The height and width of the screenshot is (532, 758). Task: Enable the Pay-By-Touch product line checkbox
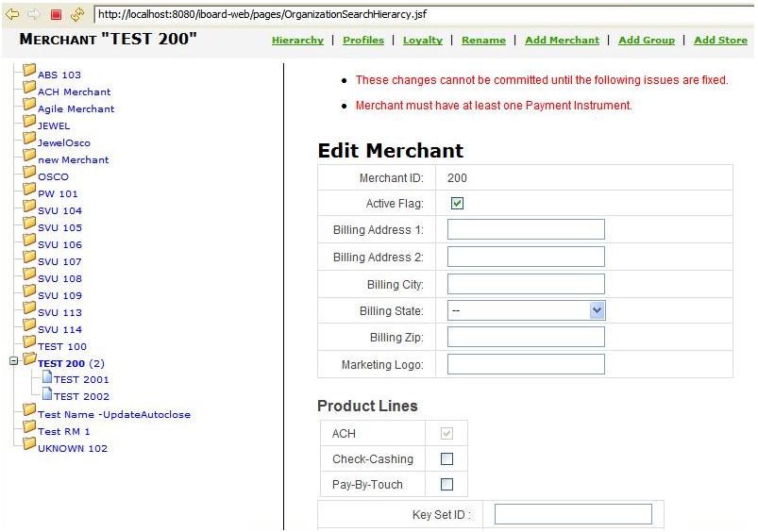click(446, 484)
